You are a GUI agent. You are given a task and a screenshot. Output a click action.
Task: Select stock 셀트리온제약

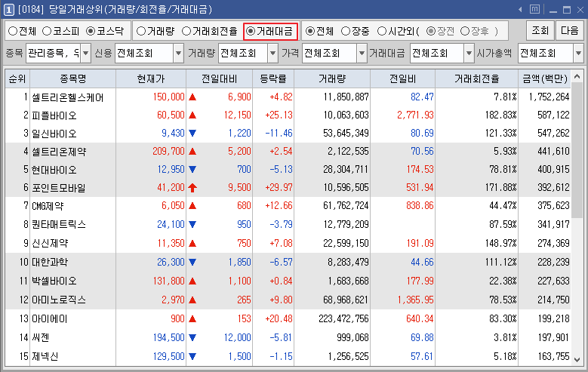click(59, 152)
